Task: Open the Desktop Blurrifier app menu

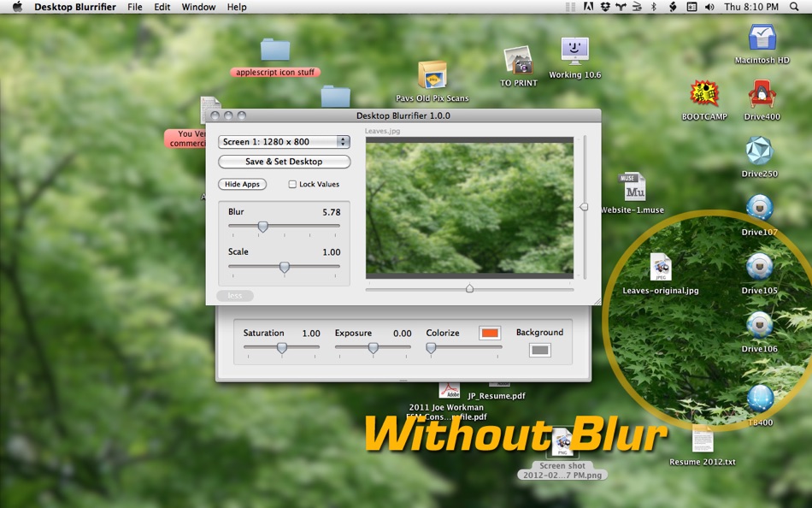Action: pos(75,7)
